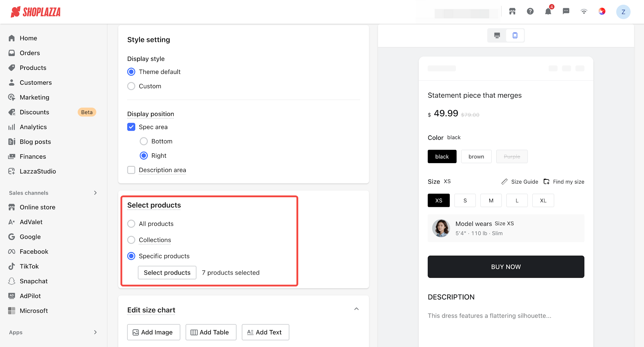The image size is (644, 347).
Task: Click the help question mark icon
Action: point(530,12)
